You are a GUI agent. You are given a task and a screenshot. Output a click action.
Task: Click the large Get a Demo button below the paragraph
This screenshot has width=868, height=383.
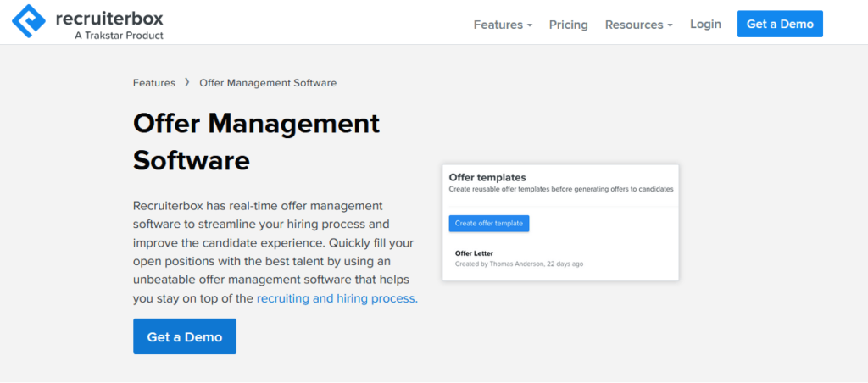click(x=185, y=336)
